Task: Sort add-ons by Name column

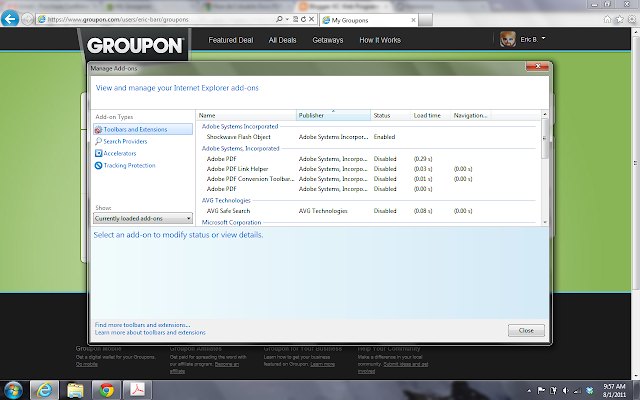Action: click(246, 116)
